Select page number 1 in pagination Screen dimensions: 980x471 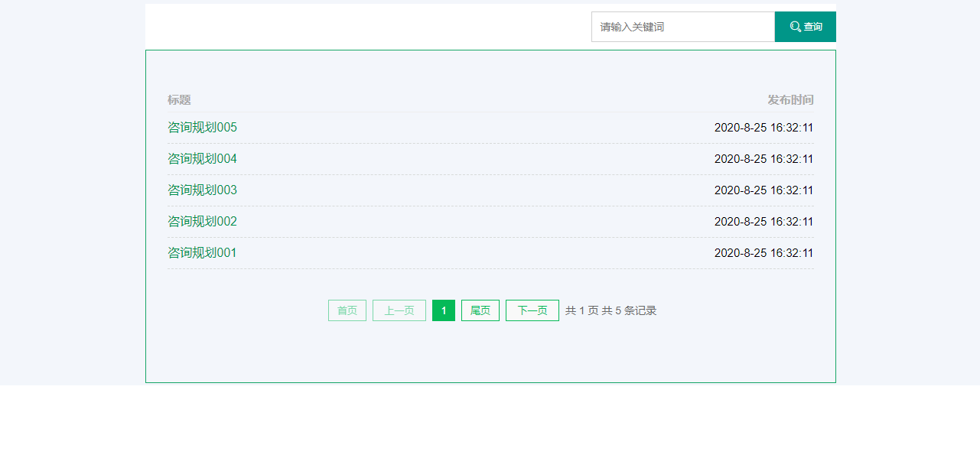pos(444,310)
